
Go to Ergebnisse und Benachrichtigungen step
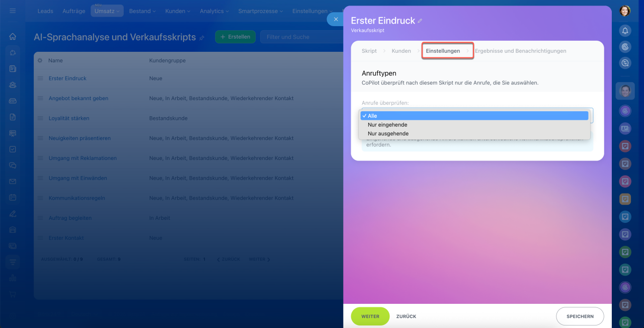pyautogui.click(x=520, y=51)
